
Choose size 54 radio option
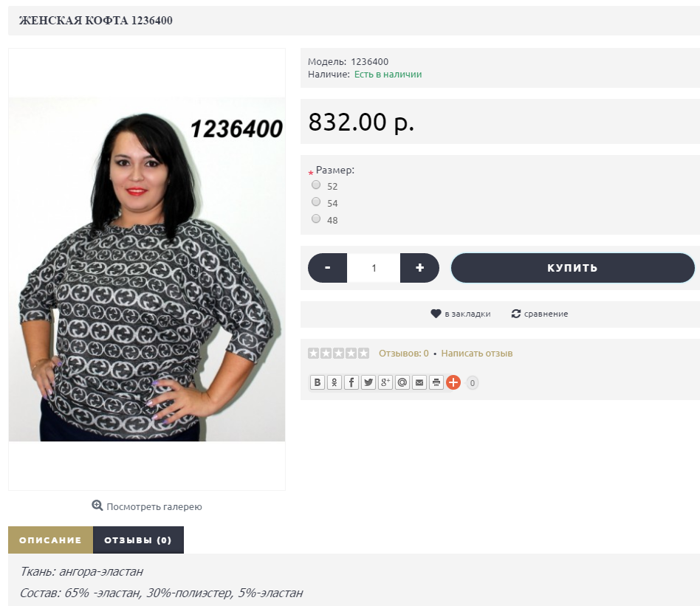(x=316, y=202)
